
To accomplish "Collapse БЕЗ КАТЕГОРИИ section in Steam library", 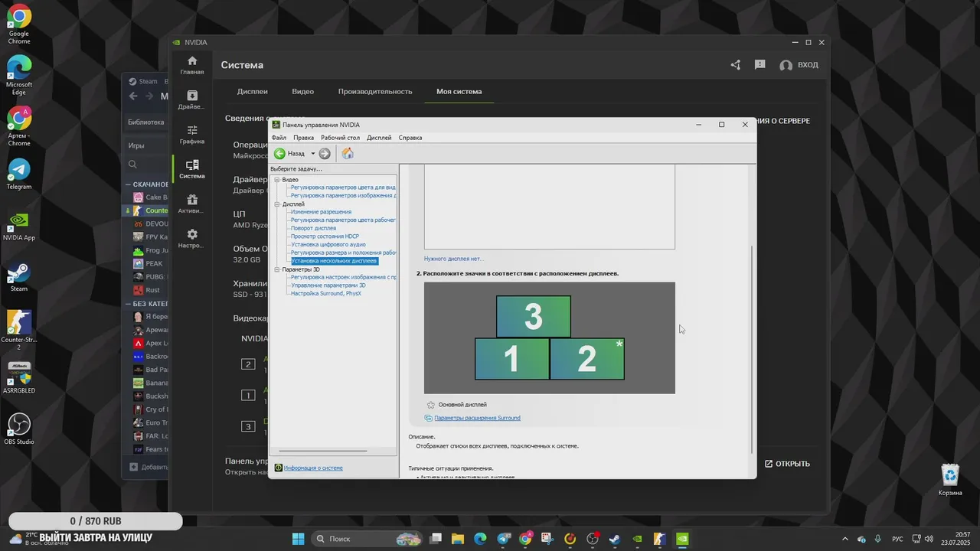I will point(129,304).
